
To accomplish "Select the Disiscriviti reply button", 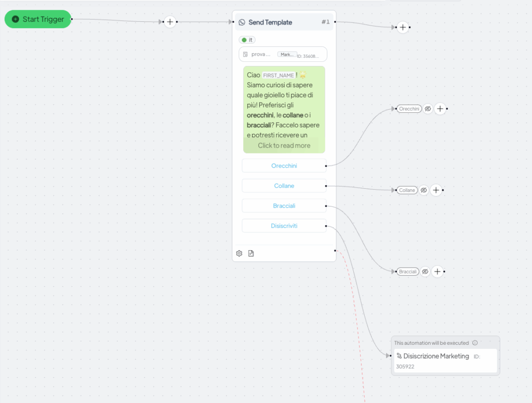I will click(x=284, y=226).
